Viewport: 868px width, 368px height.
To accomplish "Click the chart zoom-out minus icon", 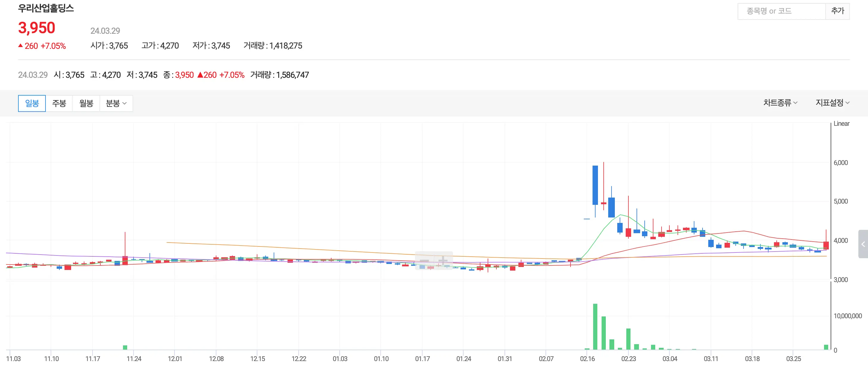I will pyautogui.click(x=424, y=261).
